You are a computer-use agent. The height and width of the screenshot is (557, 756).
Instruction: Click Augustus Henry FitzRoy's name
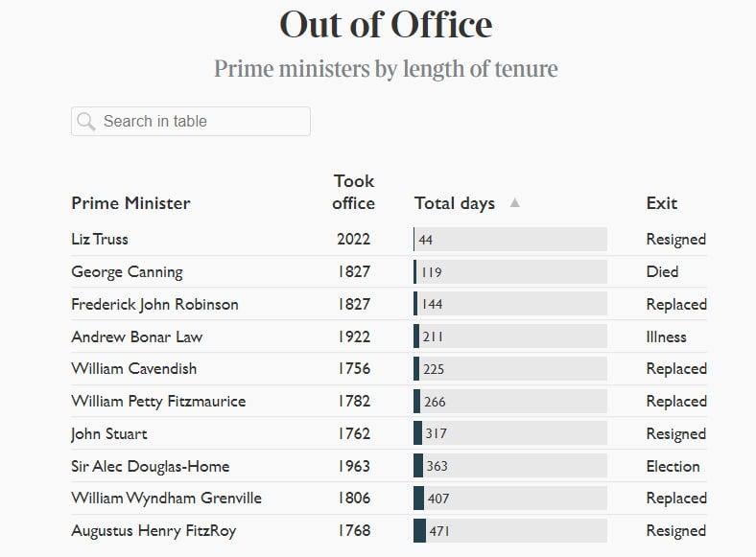coord(154,531)
